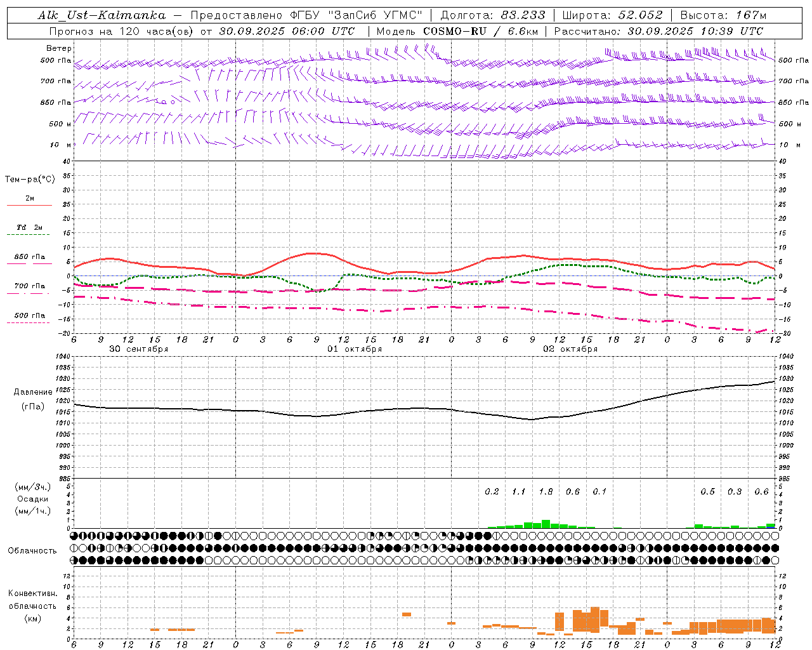Click the 'Ветер' wind panel label

[59, 48]
